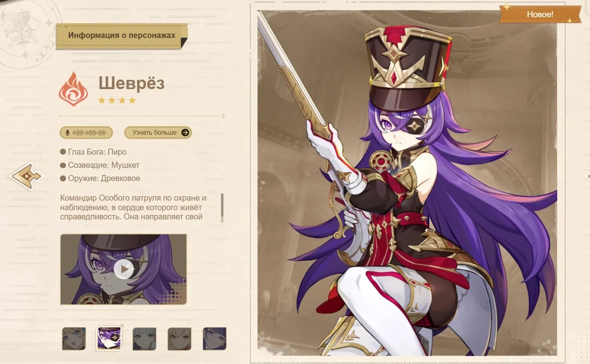Pick the dark purple-haired character portrait

point(215,339)
